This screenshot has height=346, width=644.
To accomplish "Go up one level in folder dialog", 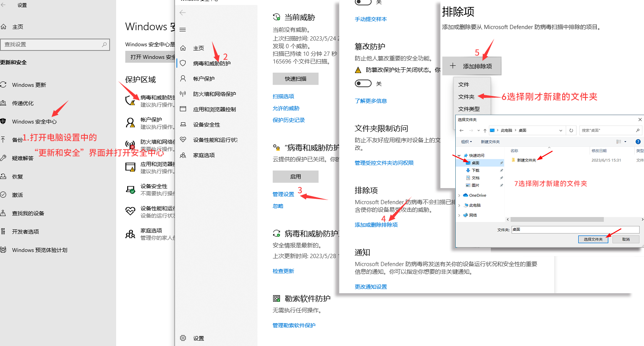I will point(485,130).
